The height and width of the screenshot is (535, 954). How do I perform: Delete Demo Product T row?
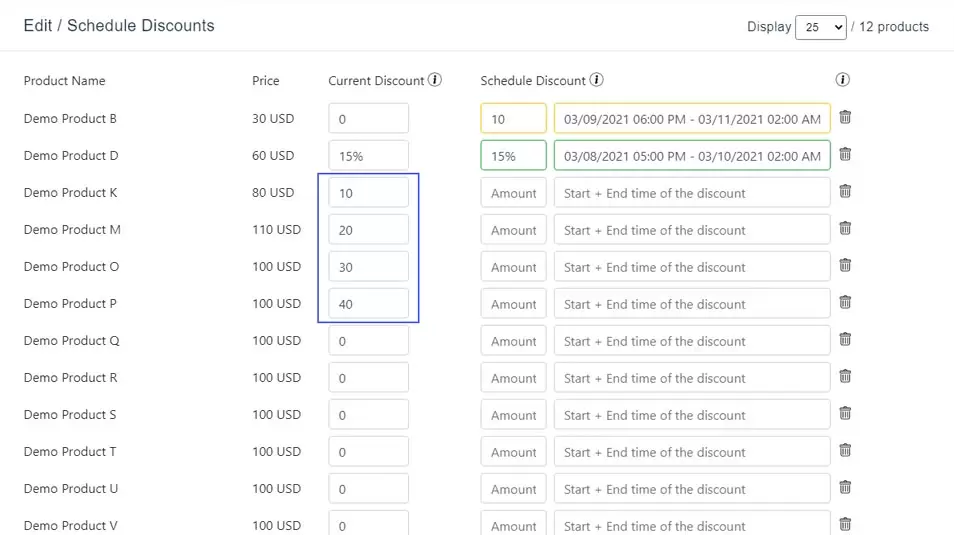[x=845, y=450]
